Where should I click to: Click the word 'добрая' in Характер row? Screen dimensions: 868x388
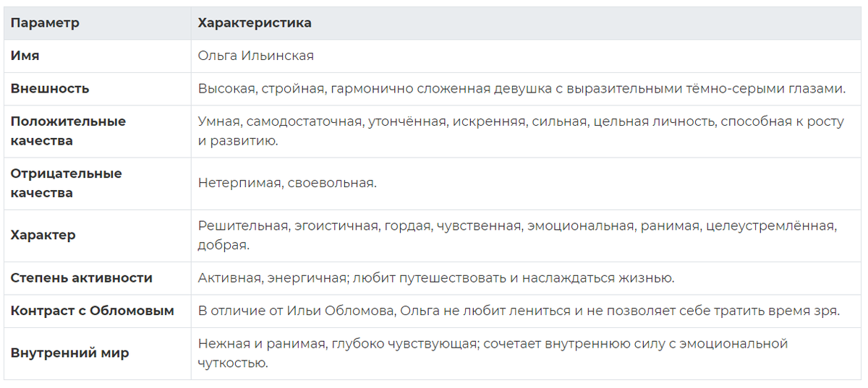click(x=224, y=246)
